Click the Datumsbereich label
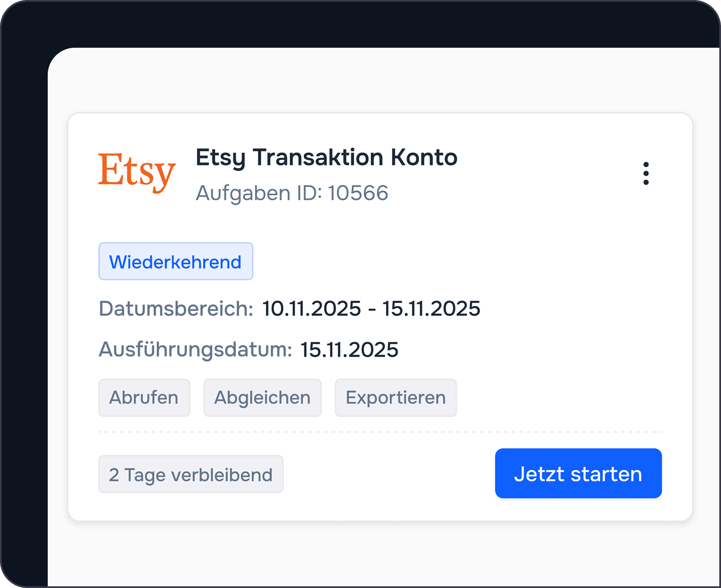721x588 pixels. (x=176, y=308)
